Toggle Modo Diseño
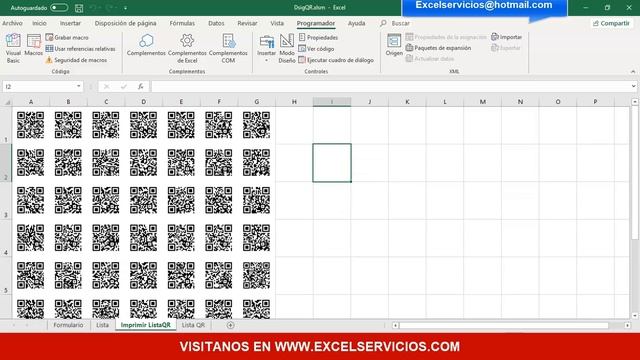Image resolution: width=640 pixels, height=360 pixels. coord(287,49)
